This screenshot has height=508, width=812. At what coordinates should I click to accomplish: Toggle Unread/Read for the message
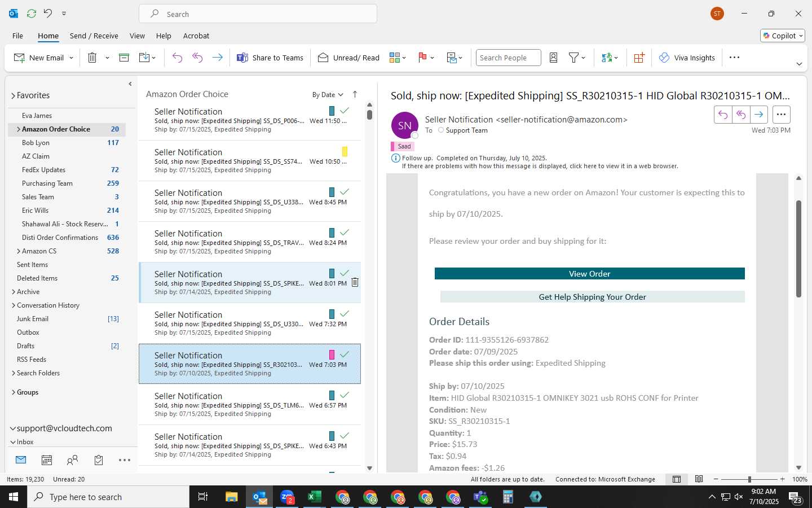[348, 58]
